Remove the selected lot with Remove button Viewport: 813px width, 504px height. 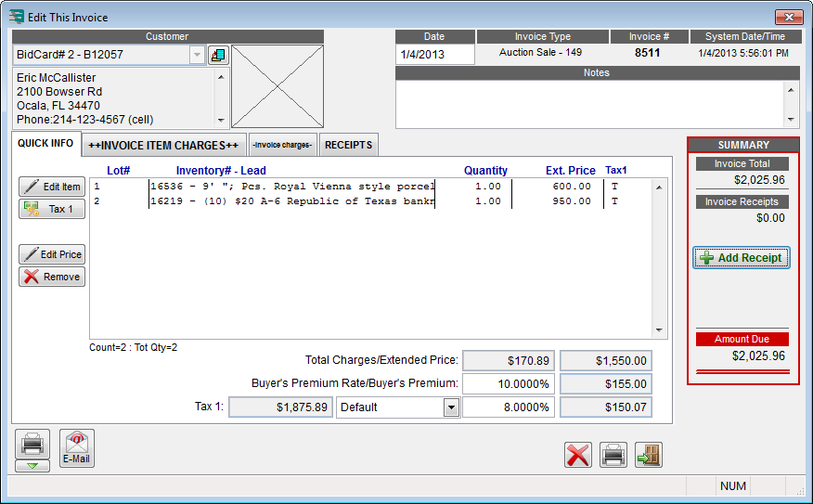(x=52, y=277)
